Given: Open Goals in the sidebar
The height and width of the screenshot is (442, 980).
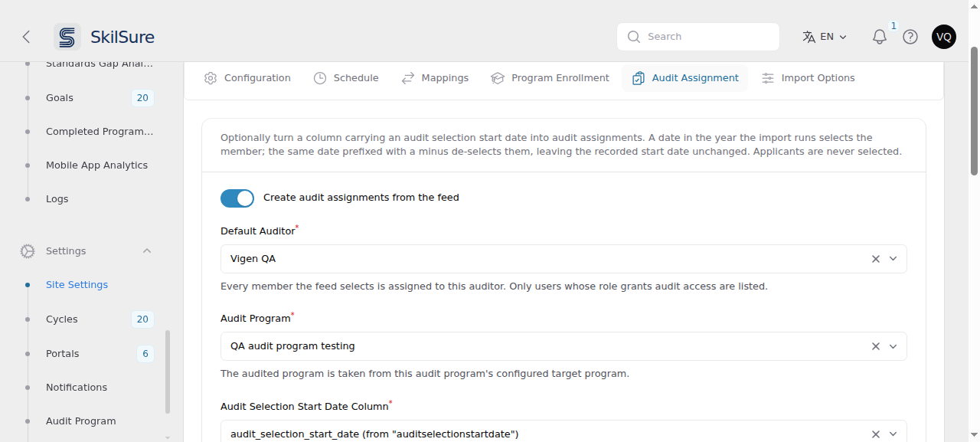Looking at the screenshot, I should pyautogui.click(x=60, y=98).
